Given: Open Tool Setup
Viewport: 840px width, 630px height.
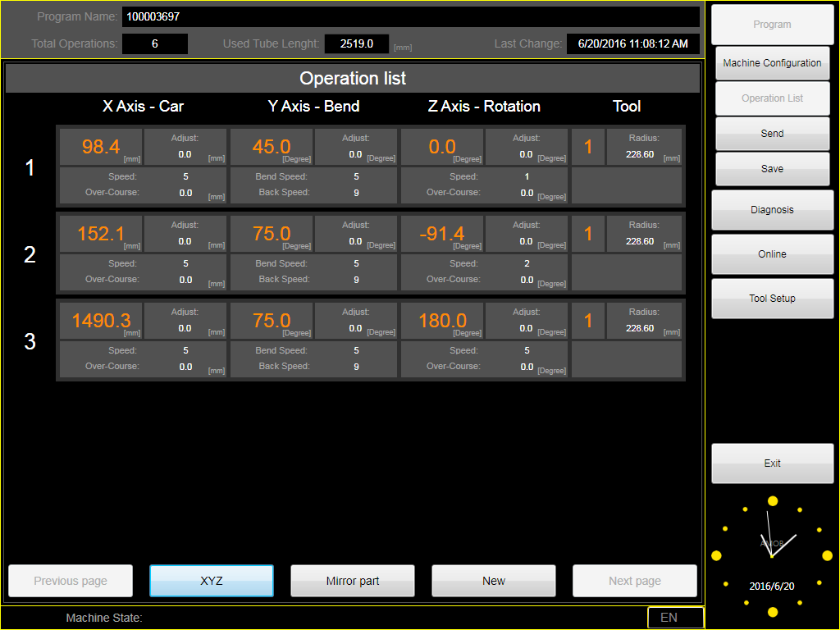Looking at the screenshot, I should tap(772, 299).
